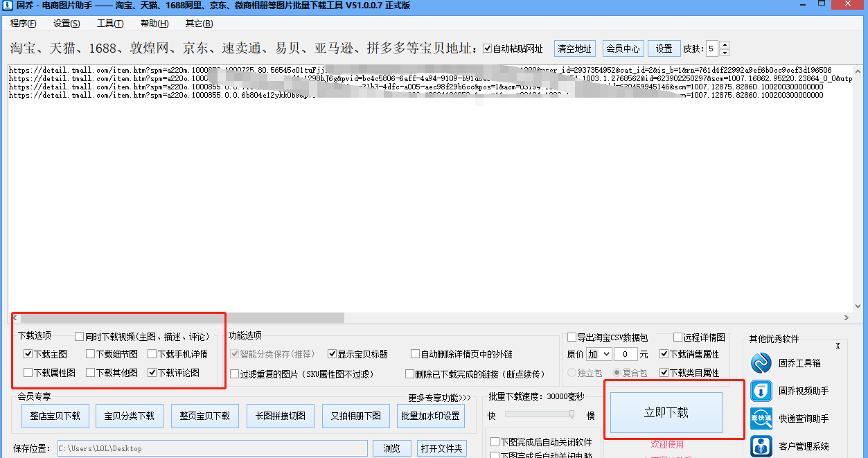Select 复合包 radio button
Image resolution: width=868 pixels, height=458 pixels.
617,373
